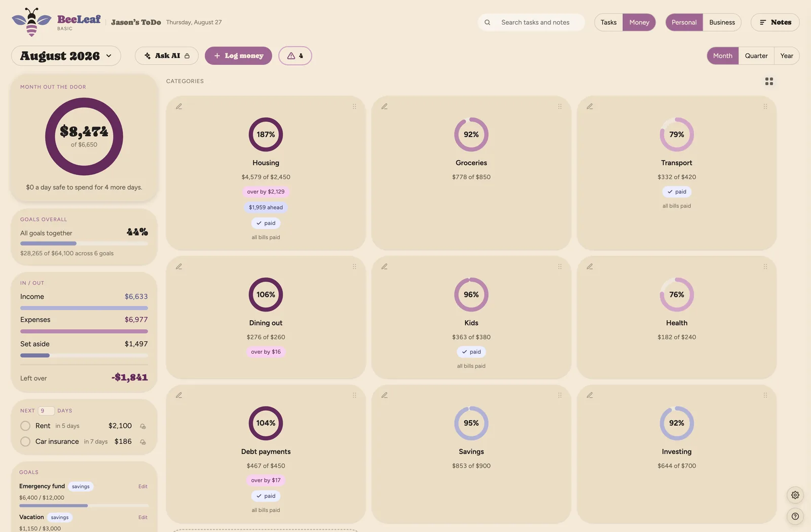Viewport: 811px width, 532px height.
Task: Edit Dining out using pencil icon
Action: (x=179, y=267)
